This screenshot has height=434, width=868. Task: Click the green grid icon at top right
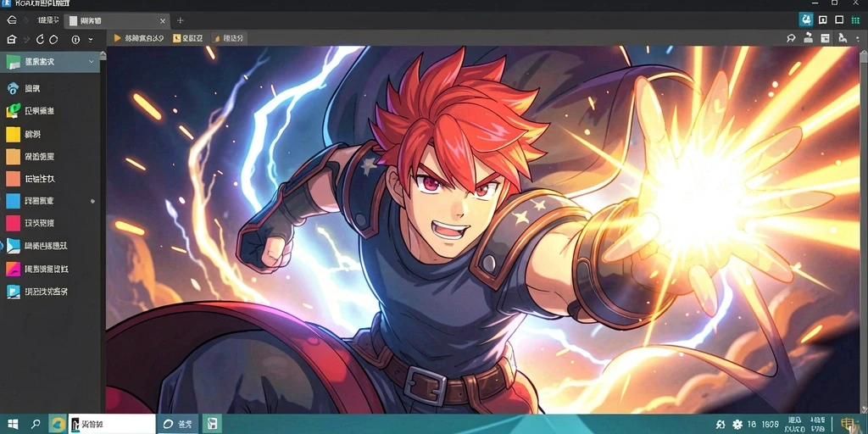pyautogui.click(x=855, y=20)
